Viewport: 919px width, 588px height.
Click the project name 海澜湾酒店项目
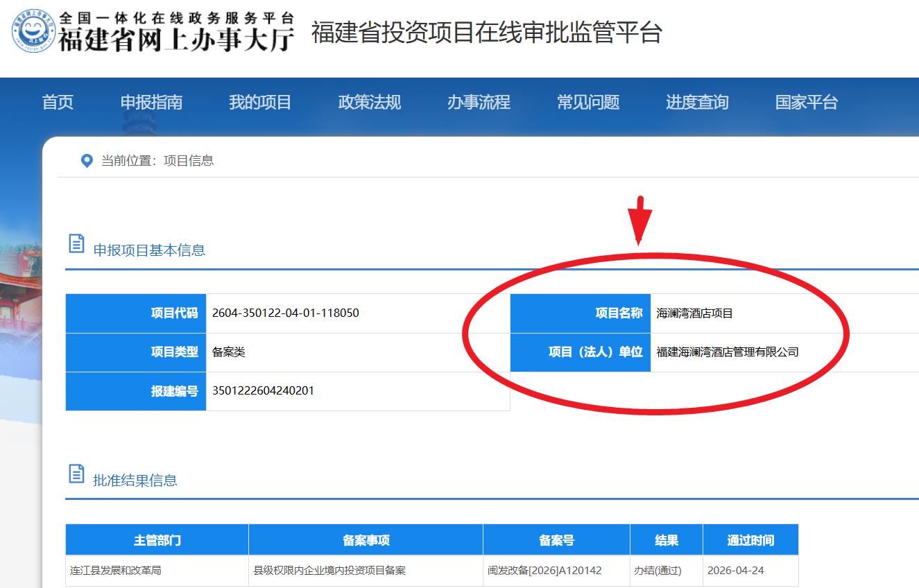pos(694,313)
